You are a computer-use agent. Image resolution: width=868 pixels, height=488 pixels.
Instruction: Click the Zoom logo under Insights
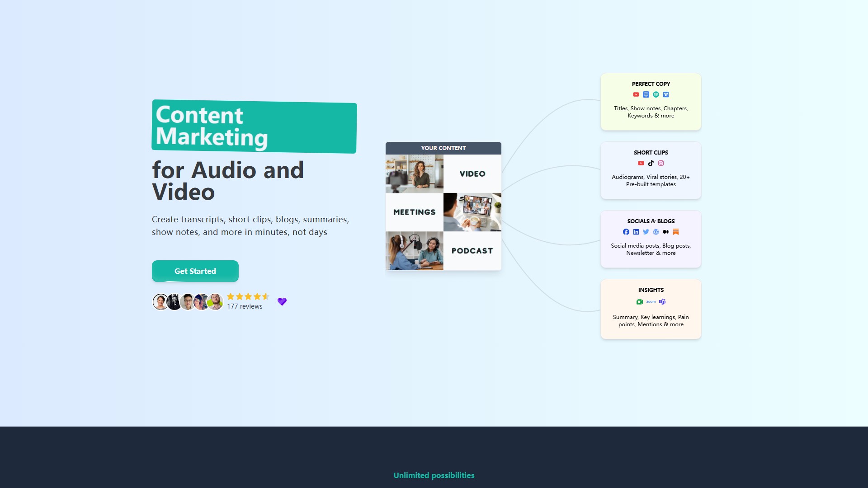651,301
